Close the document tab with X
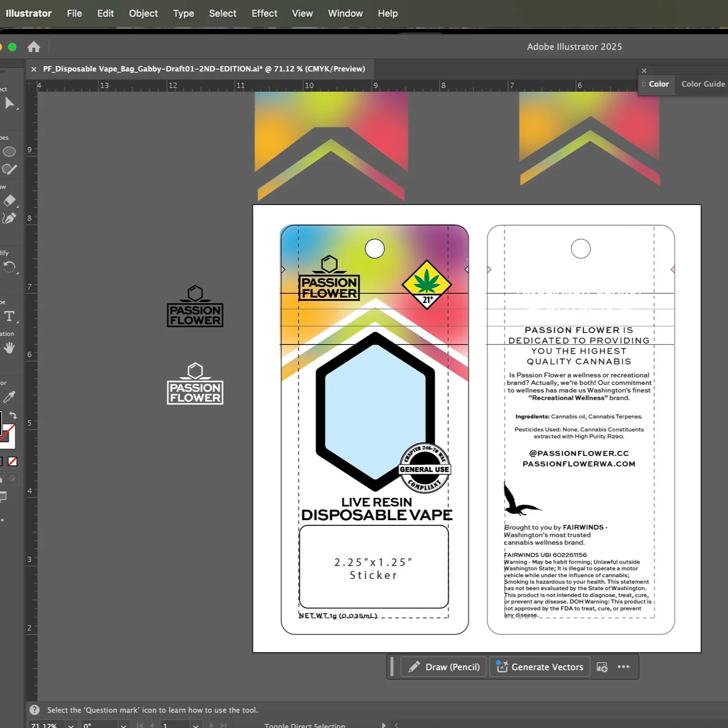Viewport: 728px width, 728px height. click(34, 69)
